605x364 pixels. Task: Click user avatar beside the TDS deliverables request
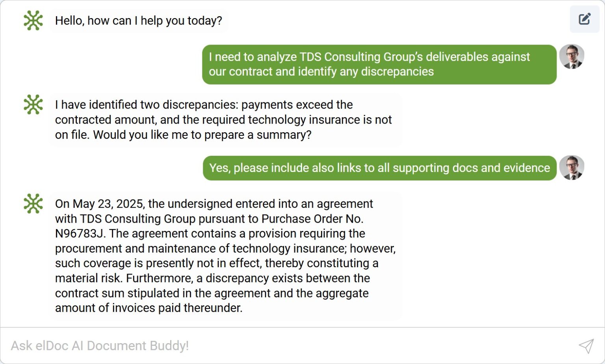572,57
